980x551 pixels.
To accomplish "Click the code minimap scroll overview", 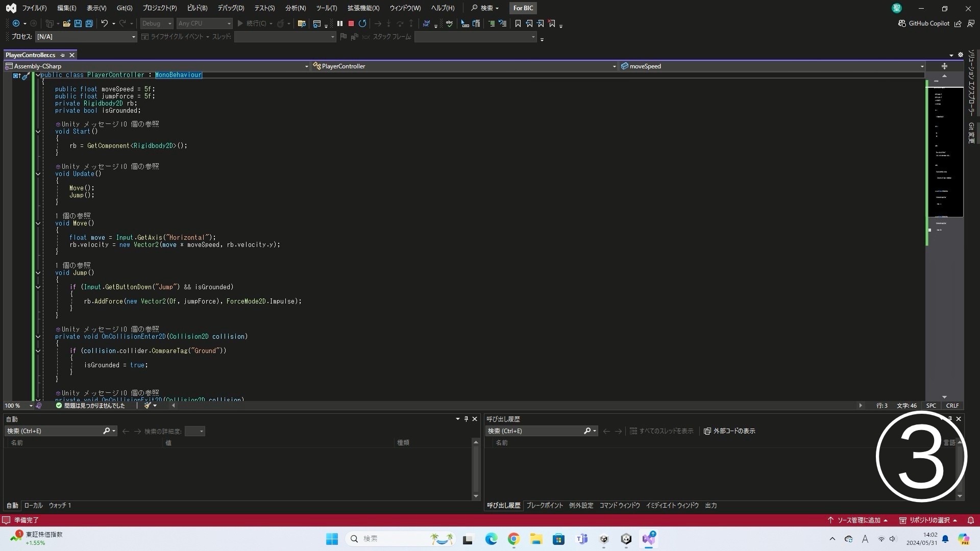I will pos(944,153).
